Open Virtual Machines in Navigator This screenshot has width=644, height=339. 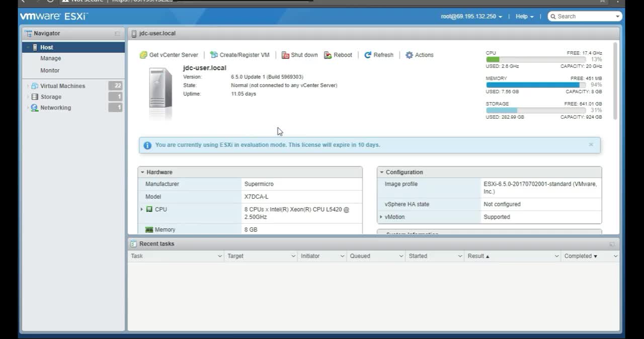[x=62, y=86]
